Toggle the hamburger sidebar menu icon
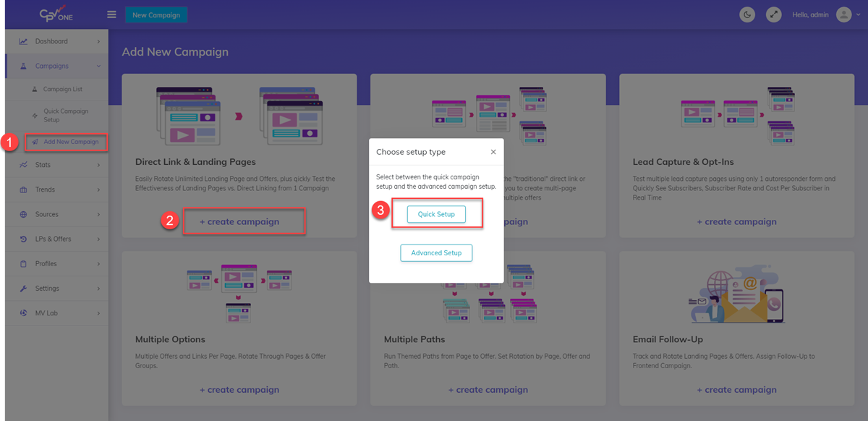Viewport: 868px width, 421px height. 111,14
